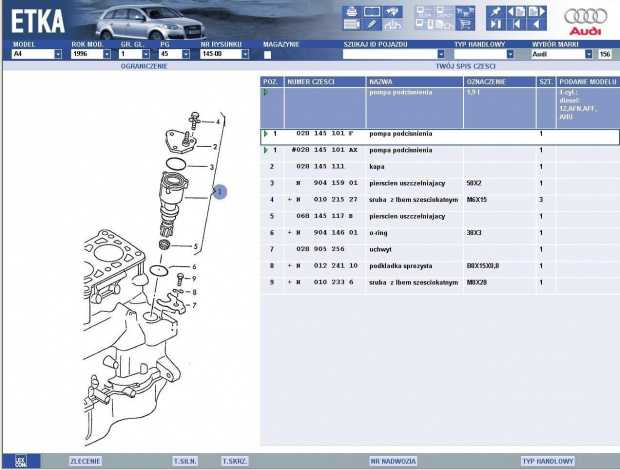Open the MODEL dropdown showing A4

58,54
